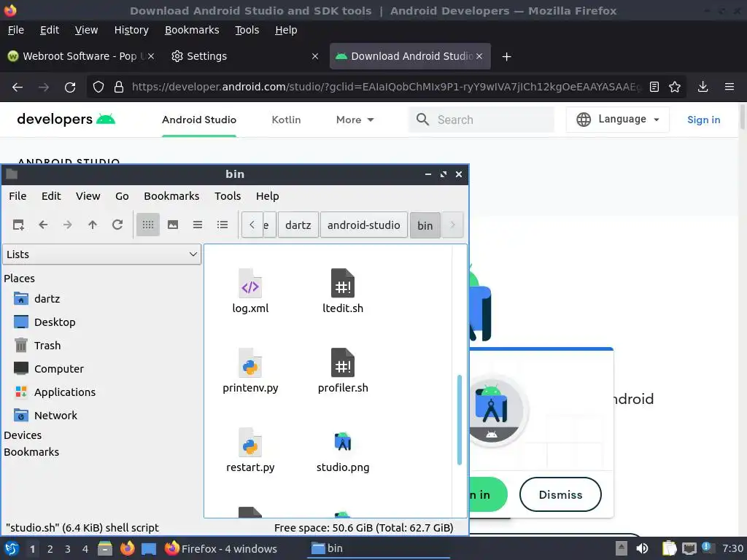Open Tools menu in file manager
Image resolution: width=747 pixels, height=560 pixels.
(228, 195)
